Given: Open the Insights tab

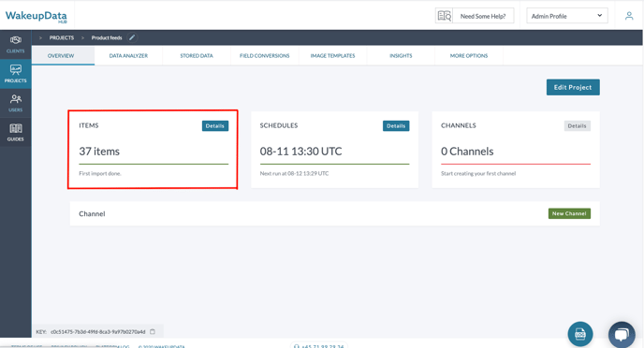Looking at the screenshot, I should coord(401,56).
